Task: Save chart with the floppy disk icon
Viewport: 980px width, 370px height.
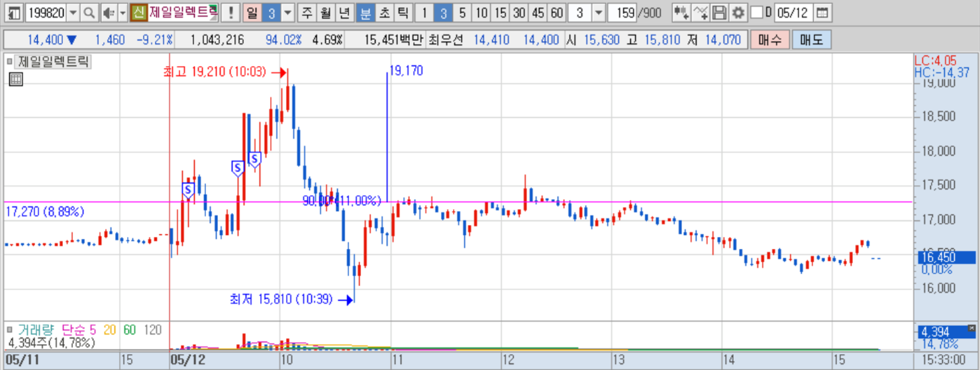Action: [720, 13]
